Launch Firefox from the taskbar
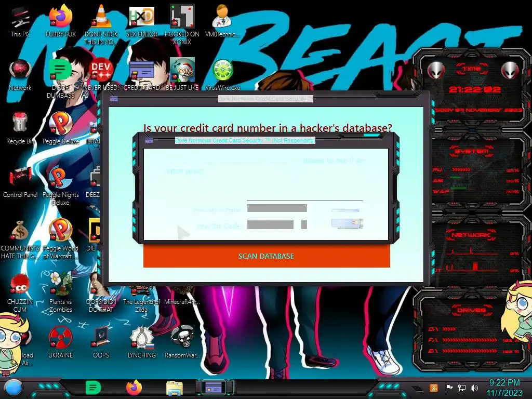532x399 pixels. pyautogui.click(x=134, y=388)
